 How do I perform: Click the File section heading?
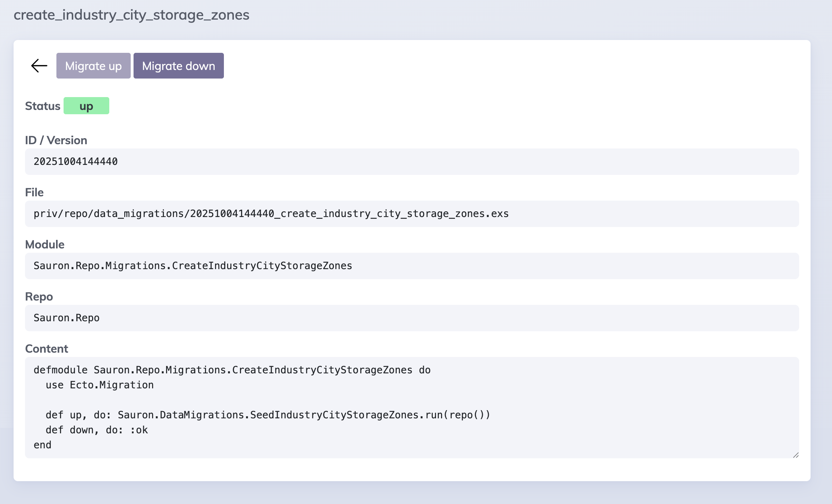(x=34, y=192)
